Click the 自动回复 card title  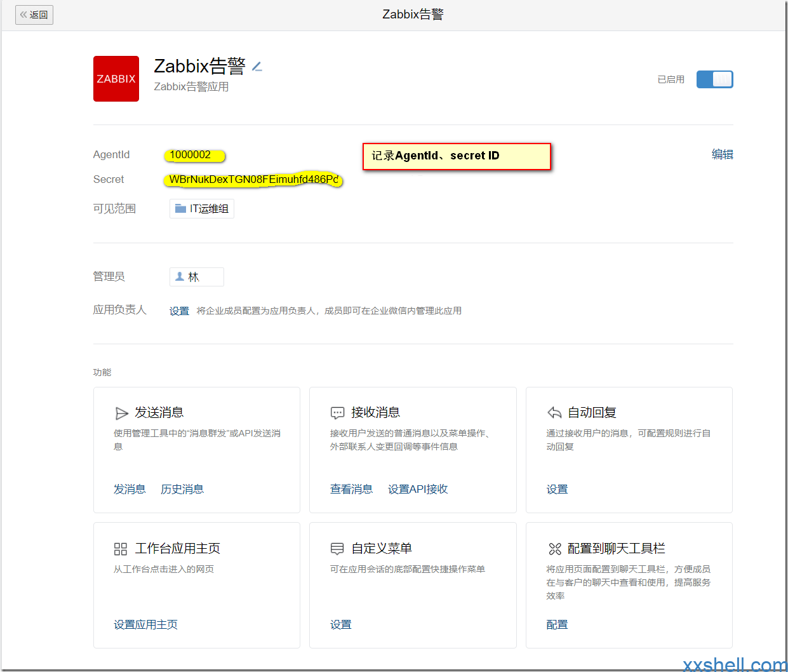(x=592, y=413)
